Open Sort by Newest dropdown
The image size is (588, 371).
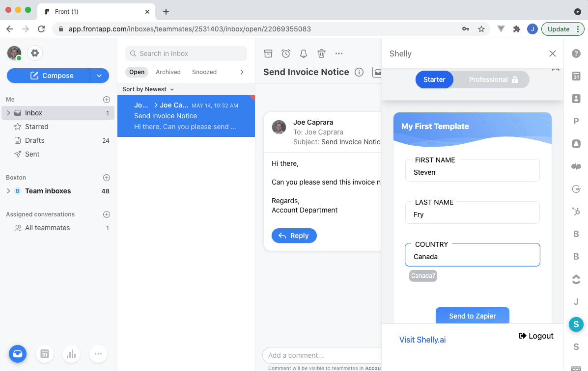coord(148,89)
